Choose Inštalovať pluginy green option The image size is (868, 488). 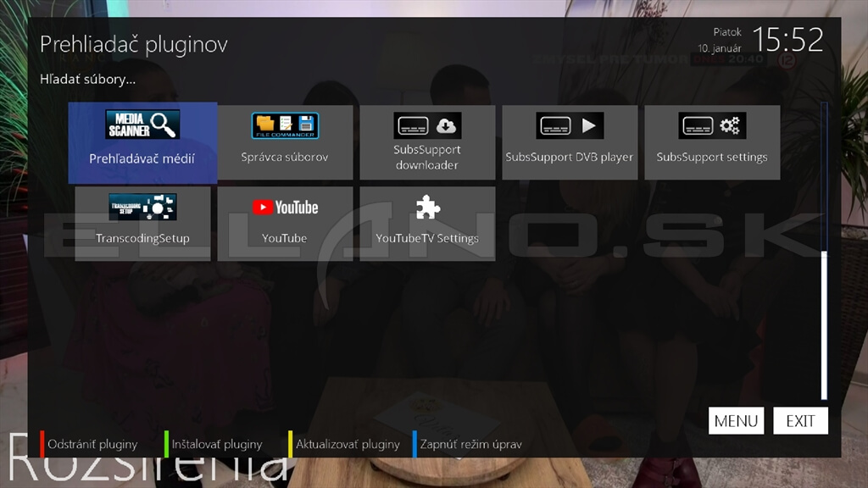click(217, 444)
